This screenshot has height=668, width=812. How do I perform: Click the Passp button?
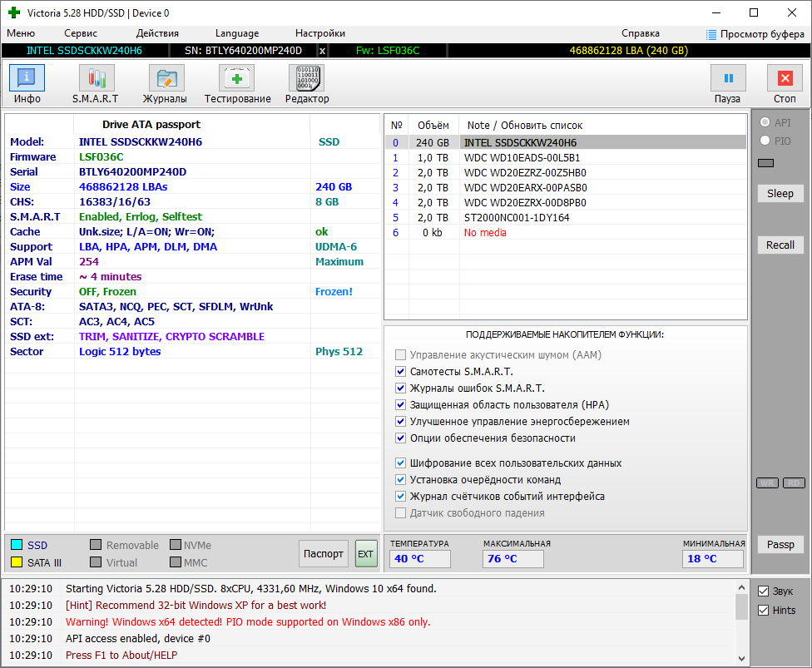(780, 545)
